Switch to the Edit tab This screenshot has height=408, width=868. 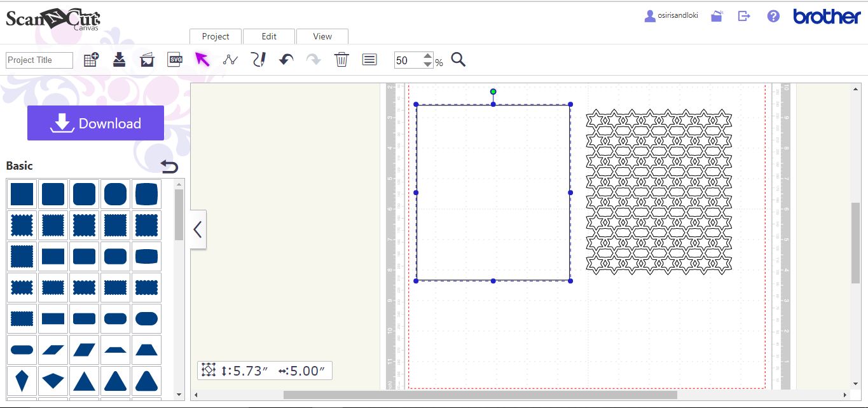coord(268,36)
